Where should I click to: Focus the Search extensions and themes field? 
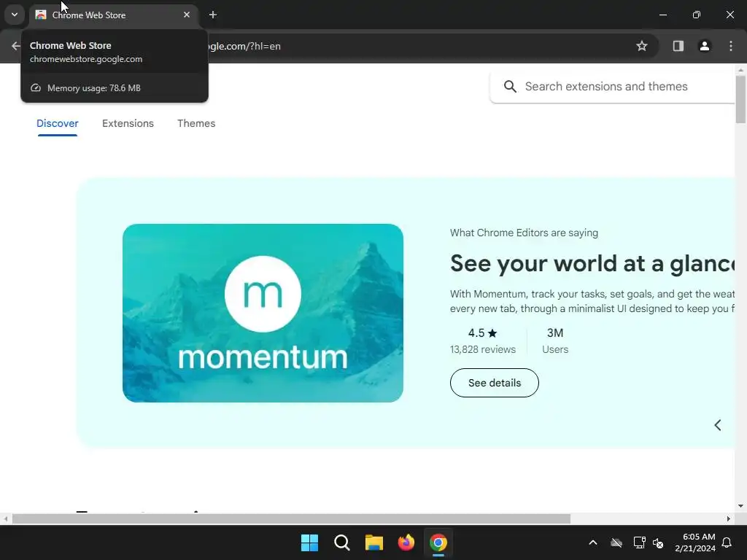click(x=613, y=87)
